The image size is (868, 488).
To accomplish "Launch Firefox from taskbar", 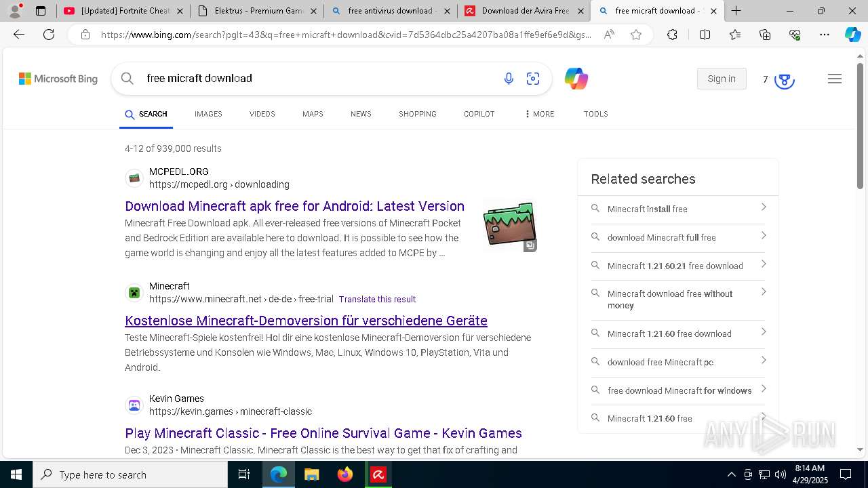I will point(345,474).
